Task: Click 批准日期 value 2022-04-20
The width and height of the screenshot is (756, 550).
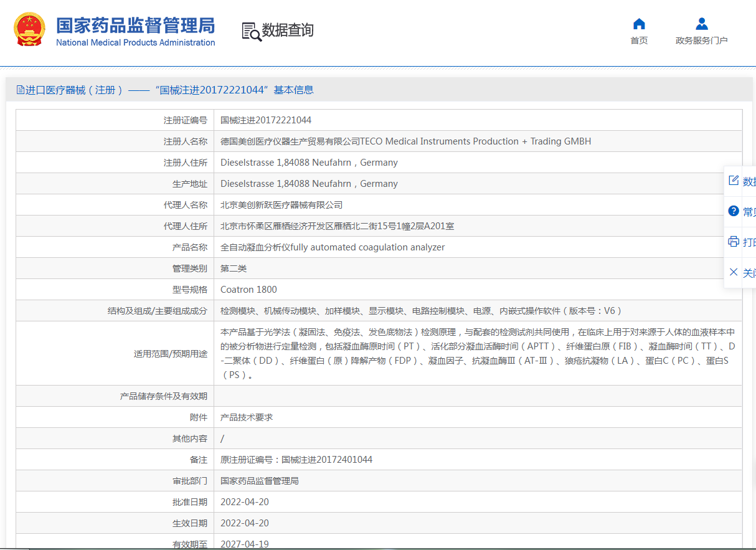Action: point(245,502)
